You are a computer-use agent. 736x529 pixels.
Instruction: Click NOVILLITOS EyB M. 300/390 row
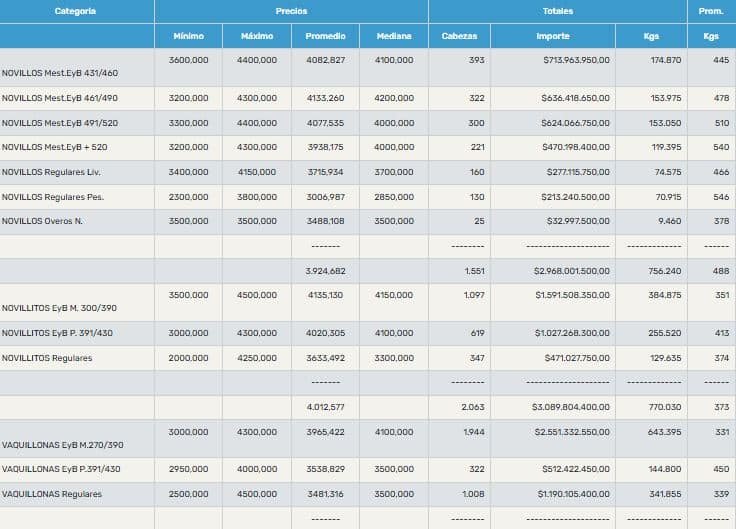pyautogui.click(x=59, y=309)
